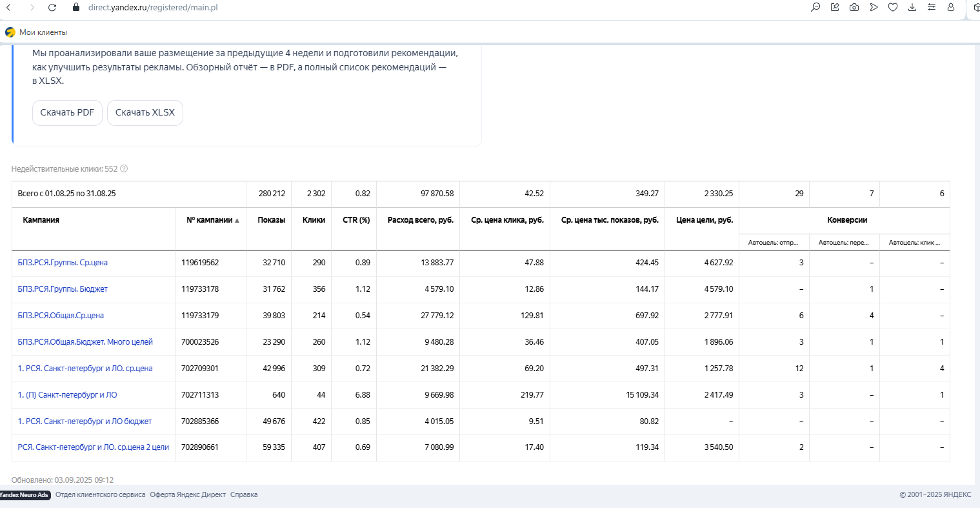Image resolution: width=980 pixels, height=508 pixels.
Task: Open the Мои клиенты bookmark
Action: tap(43, 32)
